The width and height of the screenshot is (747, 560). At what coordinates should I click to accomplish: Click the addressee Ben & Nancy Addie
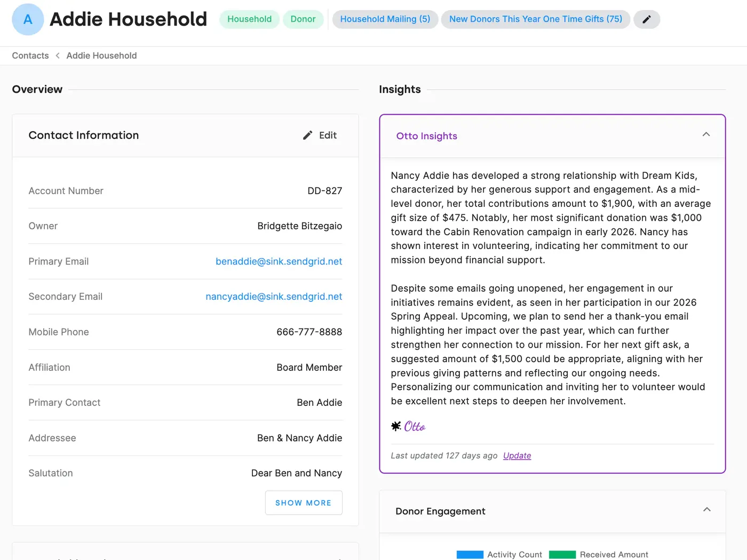(x=300, y=438)
